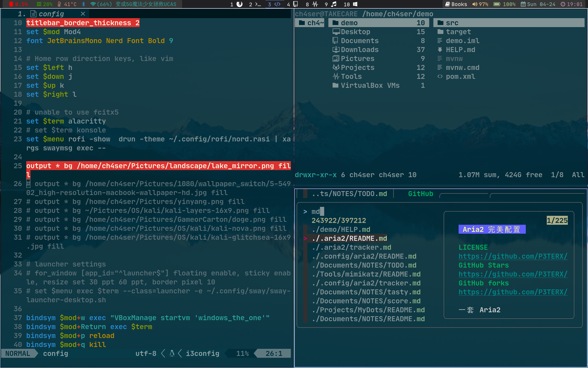Select the config tab in Vim

point(51,14)
